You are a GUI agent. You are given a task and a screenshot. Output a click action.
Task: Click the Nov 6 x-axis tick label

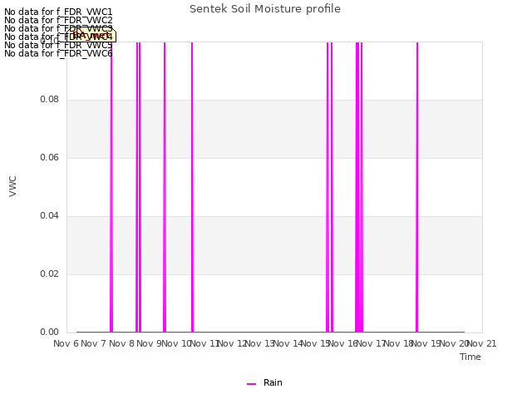coord(66,343)
